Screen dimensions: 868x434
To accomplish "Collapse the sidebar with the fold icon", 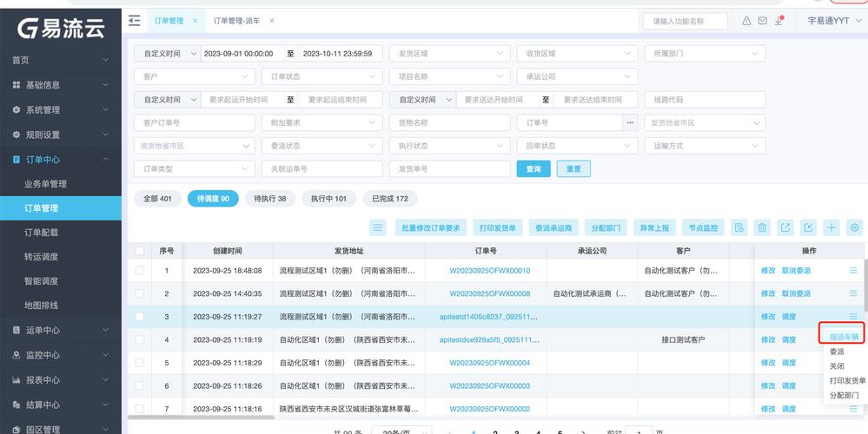I will 134,21.
